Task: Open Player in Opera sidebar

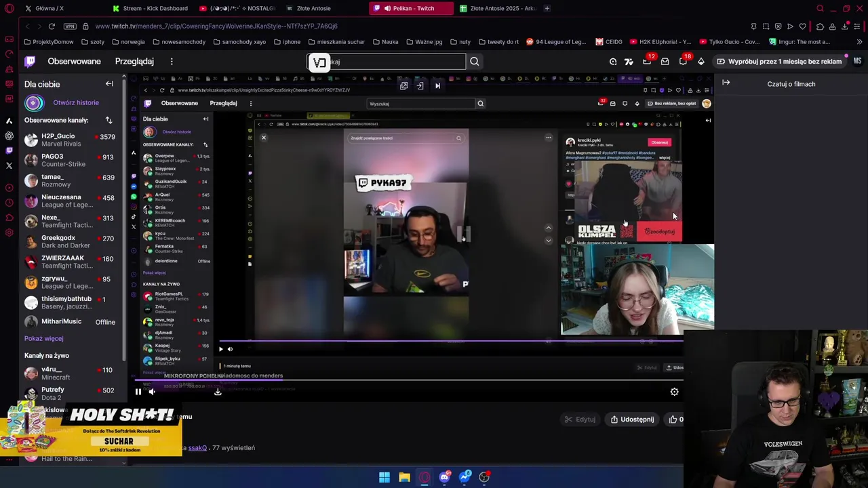Action: click(x=9, y=188)
